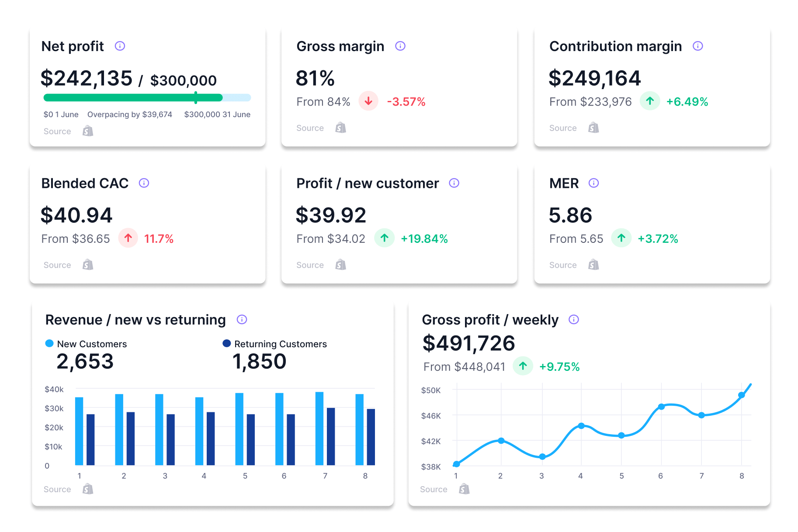
Task: Open the Gross margin info icon
Action: coord(400,46)
